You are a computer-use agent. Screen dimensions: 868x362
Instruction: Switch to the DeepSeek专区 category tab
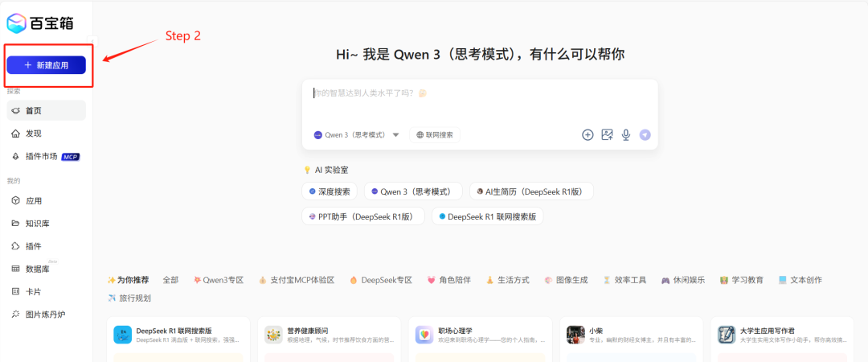(x=380, y=280)
